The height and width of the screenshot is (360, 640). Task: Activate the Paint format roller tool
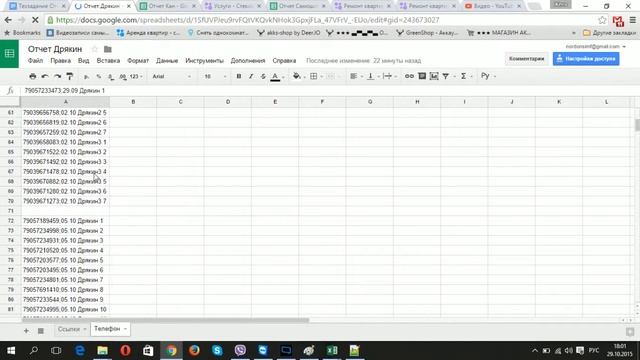tap(70, 76)
